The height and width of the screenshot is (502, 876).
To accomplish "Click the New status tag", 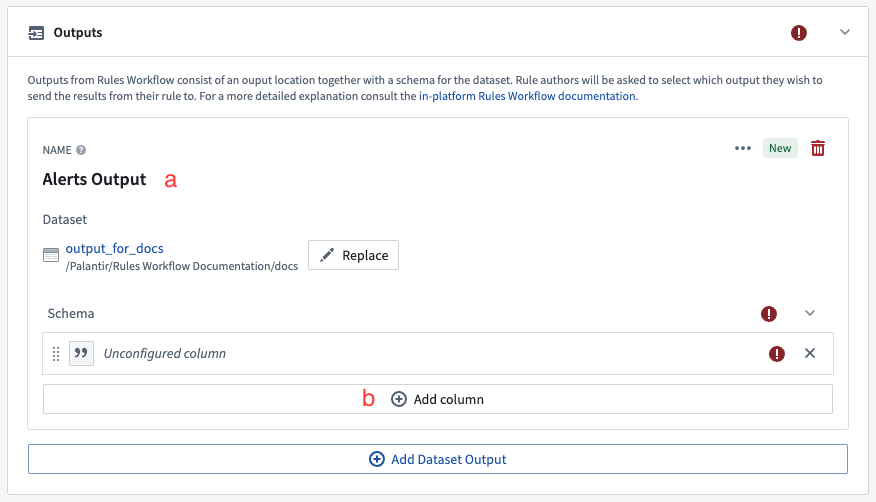I will tap(780, 148).
